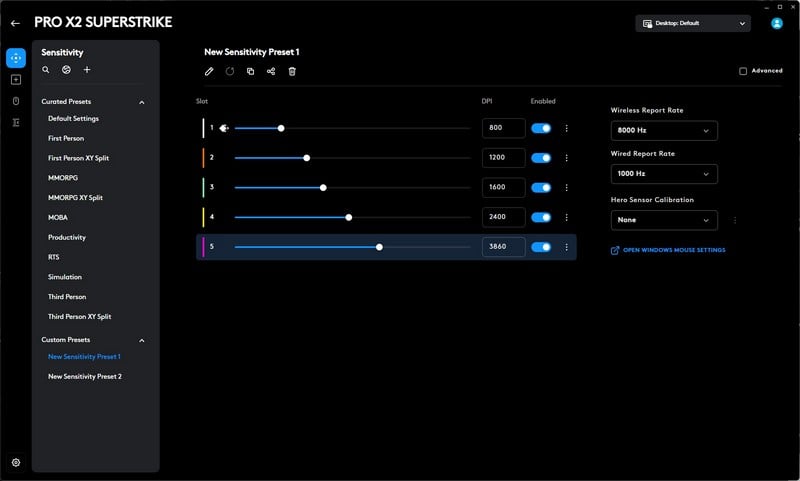The height and width of the screenshot is (481, 800).
Task: Duplicate the preset with the copy icon
Action: (x=251, y=71)
